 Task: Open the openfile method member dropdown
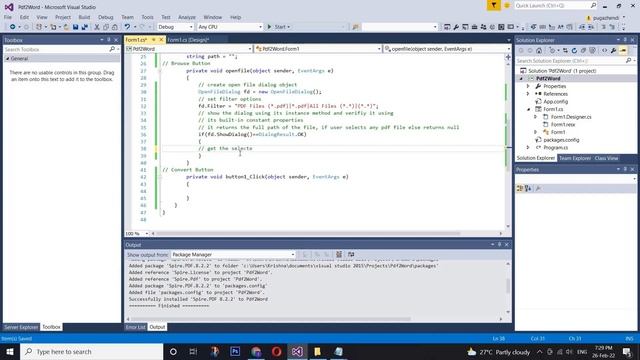tap(447, 49)
